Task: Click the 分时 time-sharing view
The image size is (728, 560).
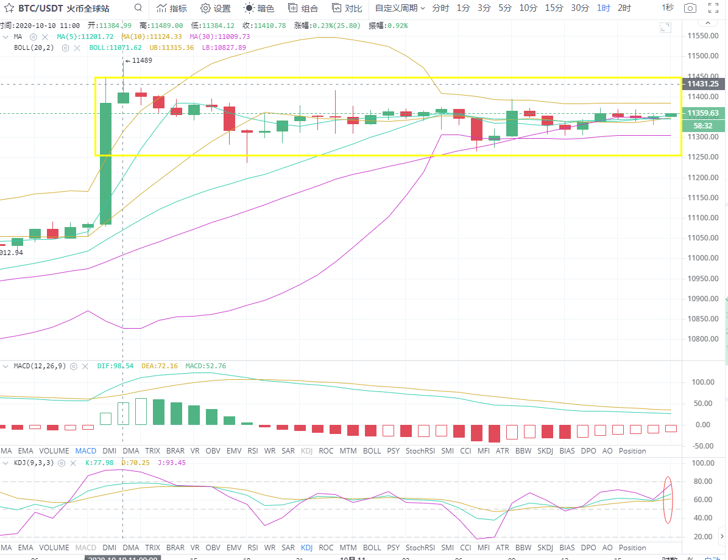Action: coord(440,8)
